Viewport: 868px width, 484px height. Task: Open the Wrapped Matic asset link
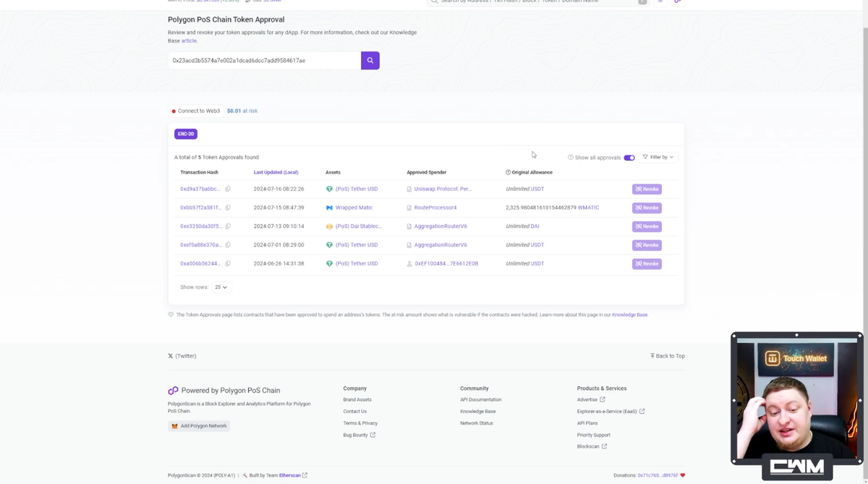coord(354,208)
